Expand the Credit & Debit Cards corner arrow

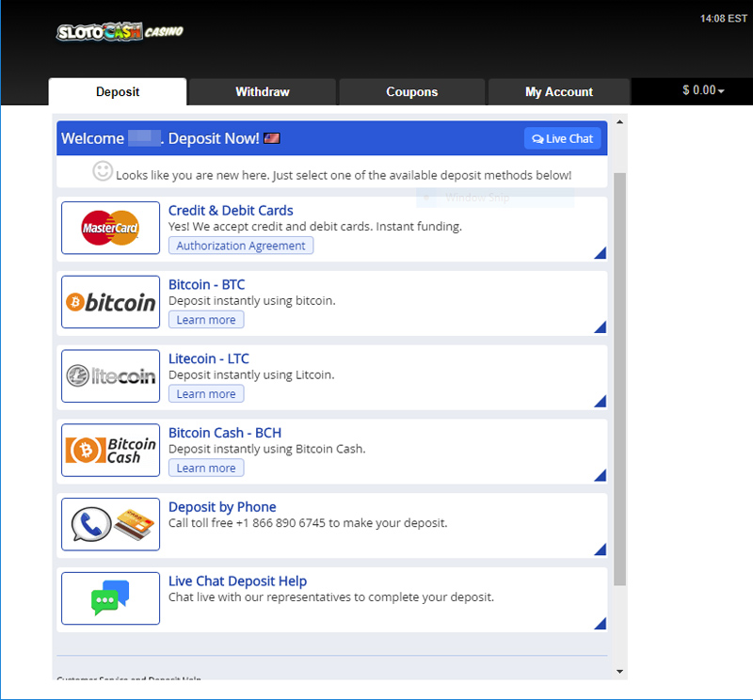coord(601,253)
